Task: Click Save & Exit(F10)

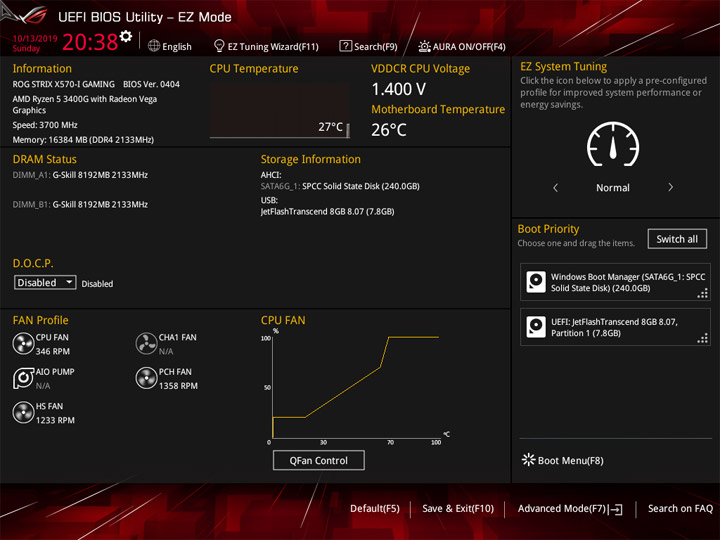Action: [x=458, y=509]
